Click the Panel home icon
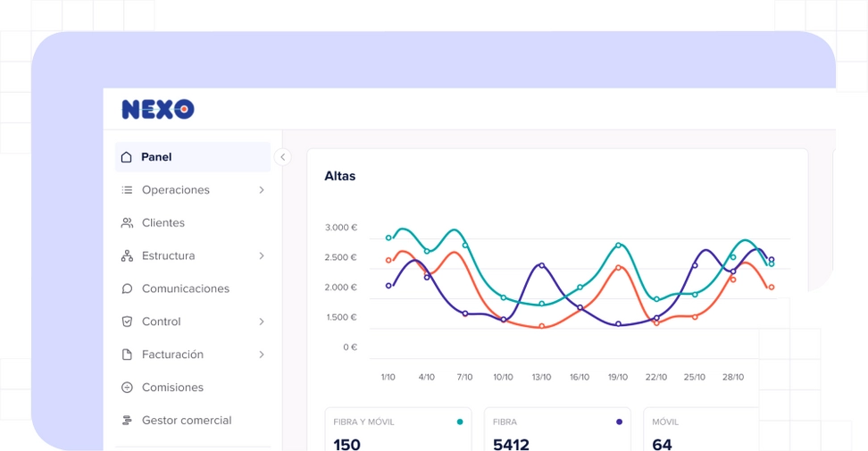Viewport: 868px width, 451px height. 127,157
